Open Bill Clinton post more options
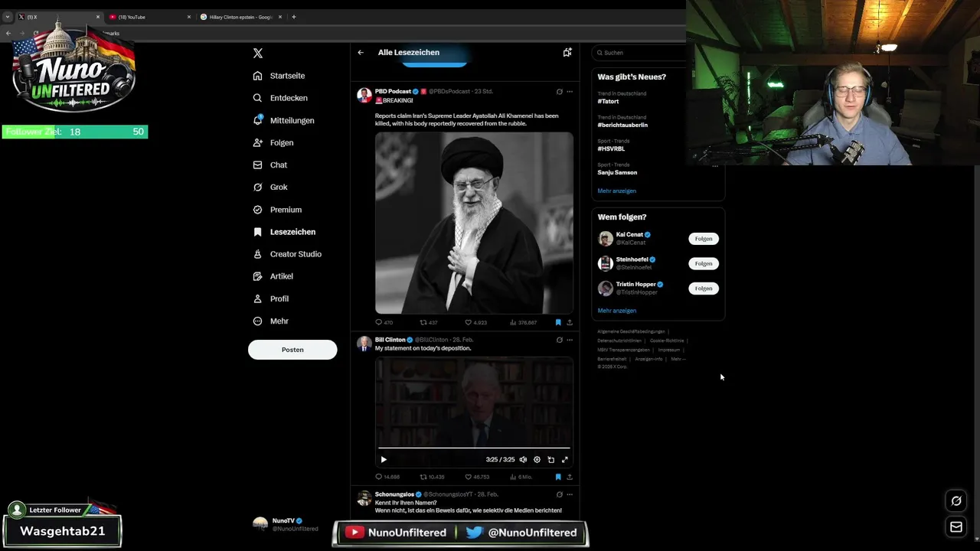This screenshot has width=980, height=551. (x=570, y=340)
